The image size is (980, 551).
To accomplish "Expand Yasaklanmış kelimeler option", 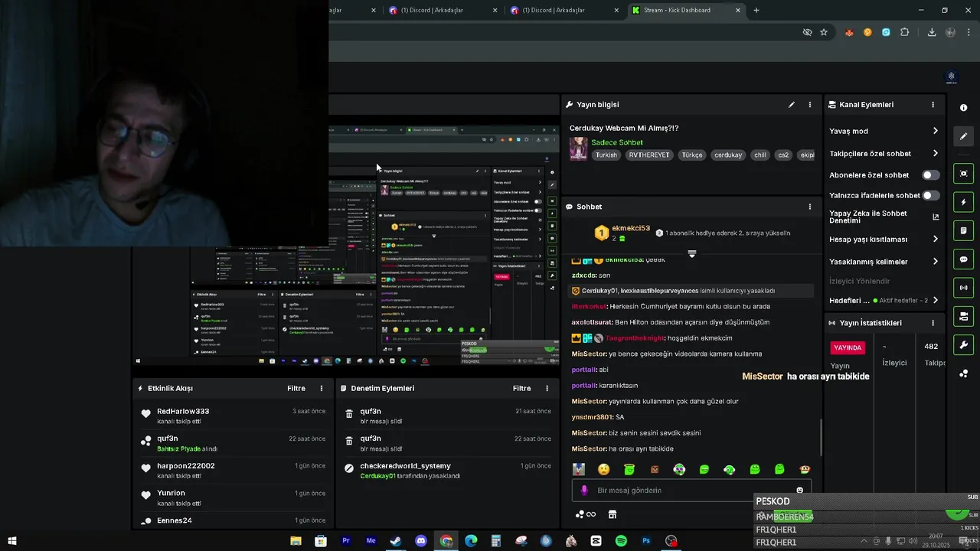I will pos(935,262).
